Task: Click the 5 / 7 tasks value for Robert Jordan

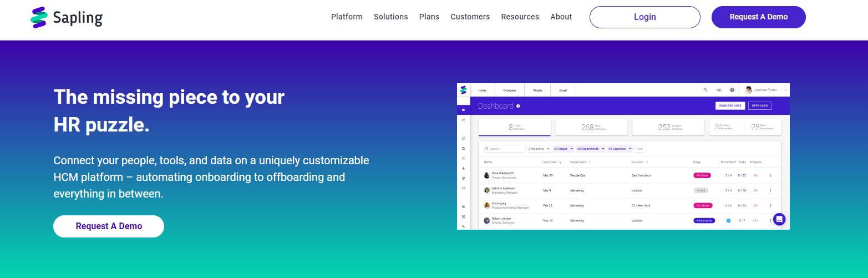Action: [x=742, y=220]
